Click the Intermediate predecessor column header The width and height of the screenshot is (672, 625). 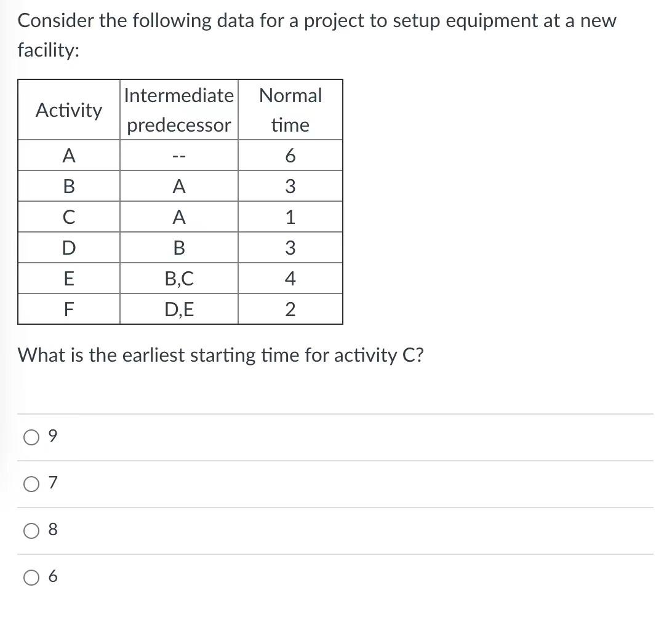click(x=178, y=109)
